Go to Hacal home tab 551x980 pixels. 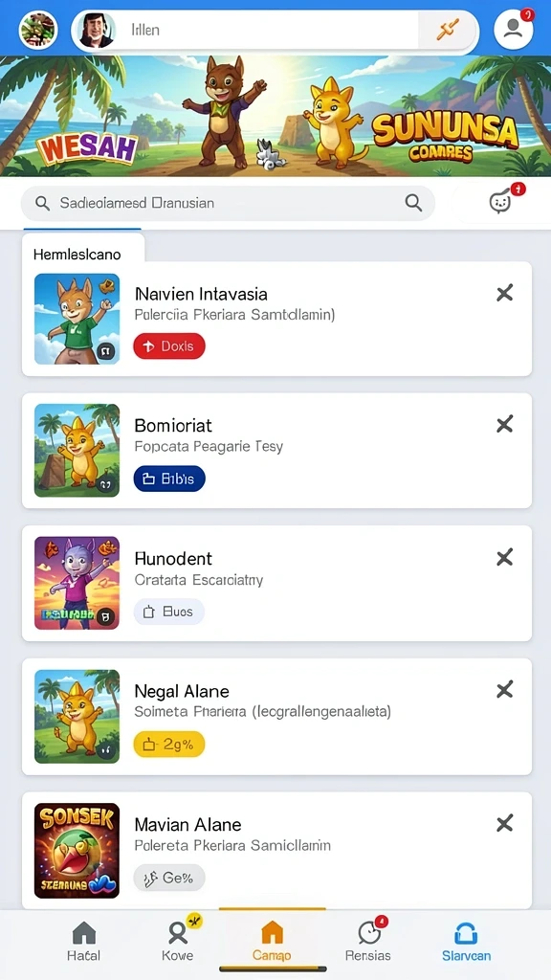pyautogui.click(x=84, y=942)
